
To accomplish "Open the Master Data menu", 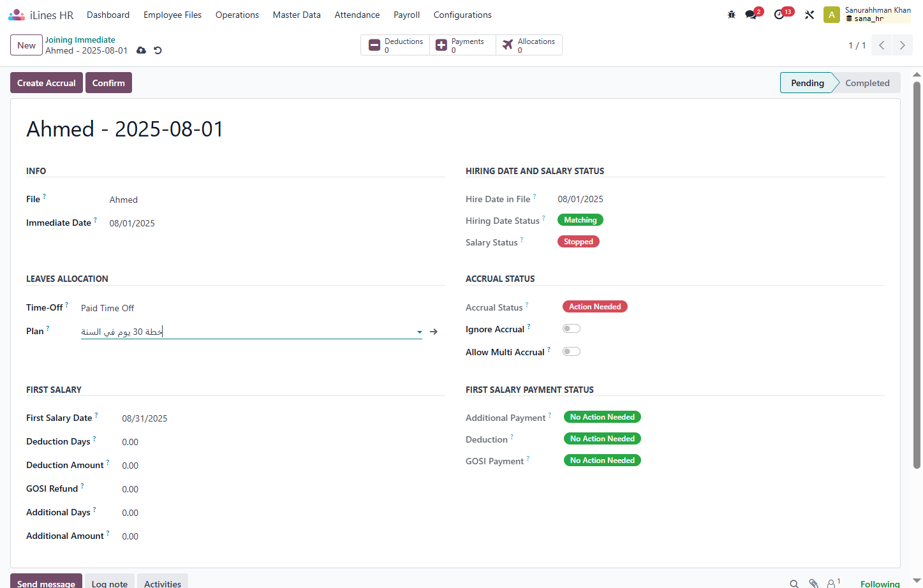I will point(297,15).
